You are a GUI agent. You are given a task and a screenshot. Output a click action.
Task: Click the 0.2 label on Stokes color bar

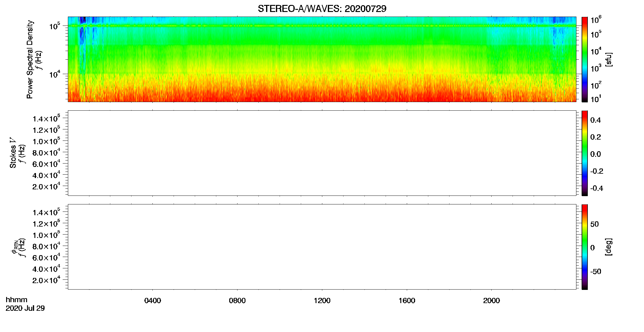[595, 137]
